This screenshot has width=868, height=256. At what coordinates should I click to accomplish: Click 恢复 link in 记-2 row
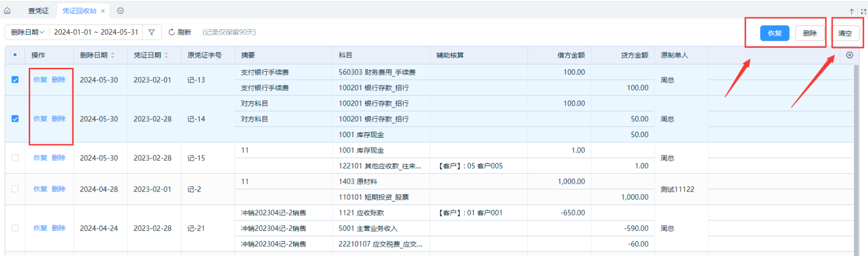tap(40, 189)
